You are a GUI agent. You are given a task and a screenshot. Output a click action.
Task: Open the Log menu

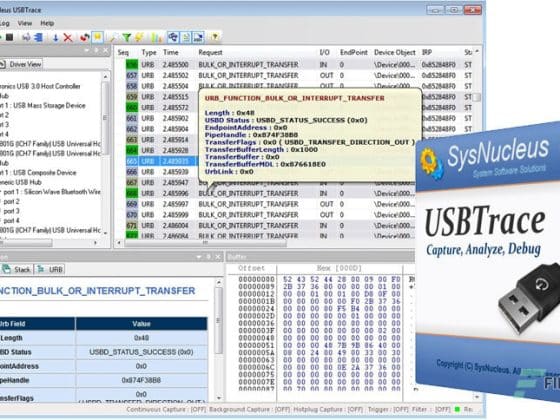click(x=4, y=23)
